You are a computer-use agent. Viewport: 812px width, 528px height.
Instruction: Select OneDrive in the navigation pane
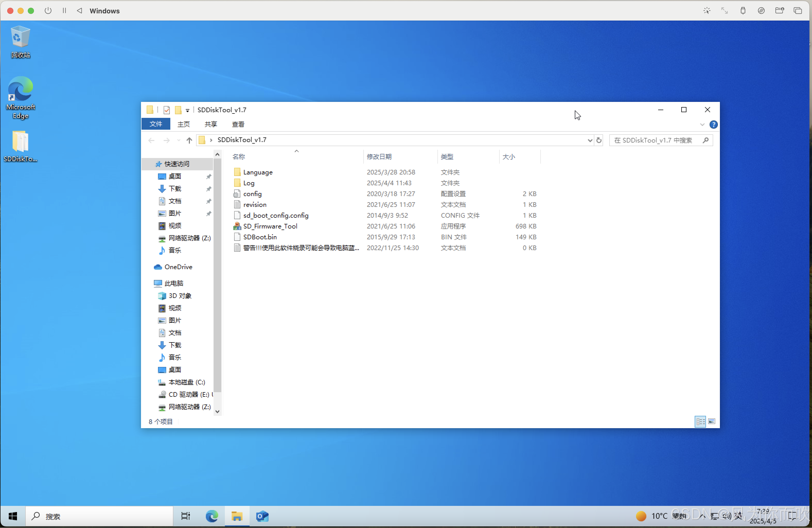click(x=178, y=267)
